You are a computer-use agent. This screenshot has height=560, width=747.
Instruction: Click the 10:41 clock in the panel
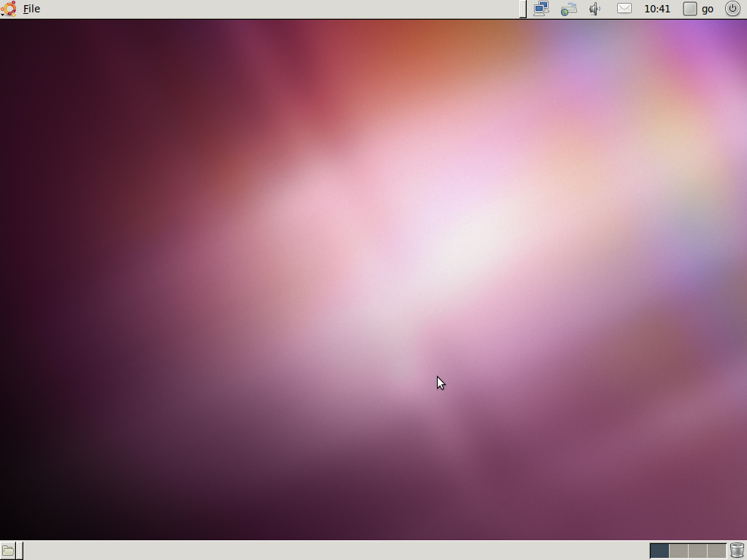657,9
